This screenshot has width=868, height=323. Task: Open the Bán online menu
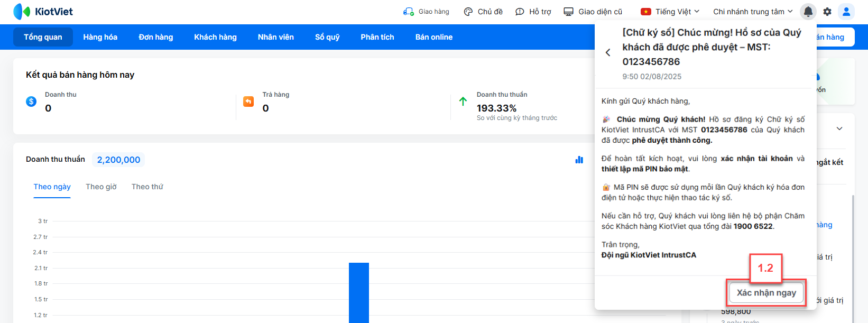click(x=434, y=37)
